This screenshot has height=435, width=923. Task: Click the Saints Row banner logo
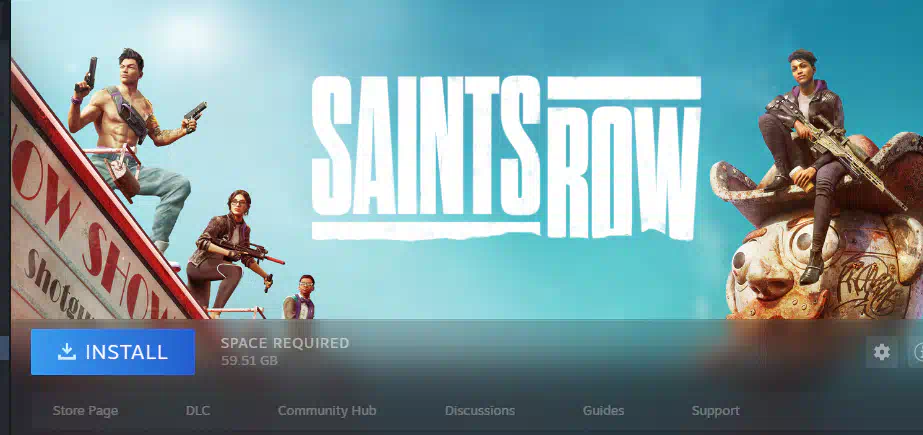click(506, 158)
